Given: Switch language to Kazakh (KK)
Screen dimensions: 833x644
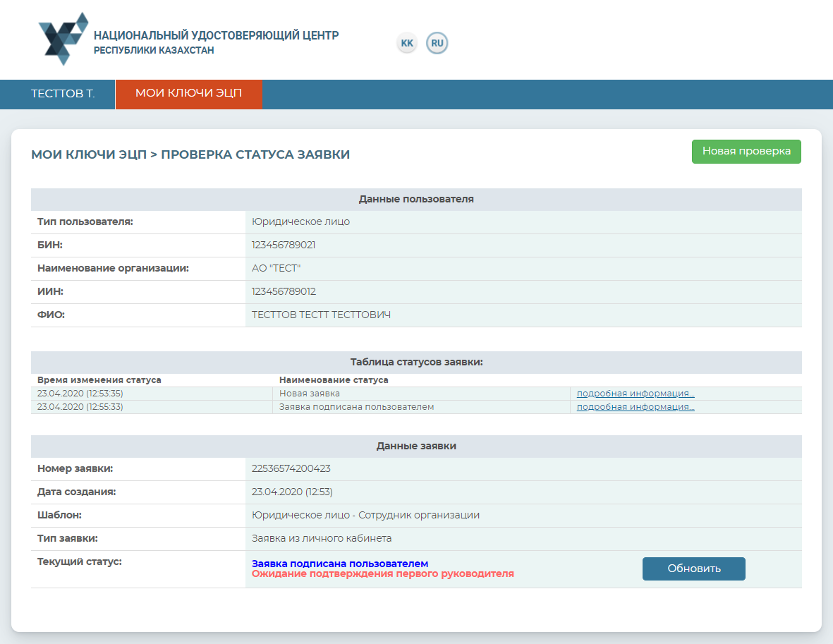Looking at the screenshot, I should coord(407,43).
